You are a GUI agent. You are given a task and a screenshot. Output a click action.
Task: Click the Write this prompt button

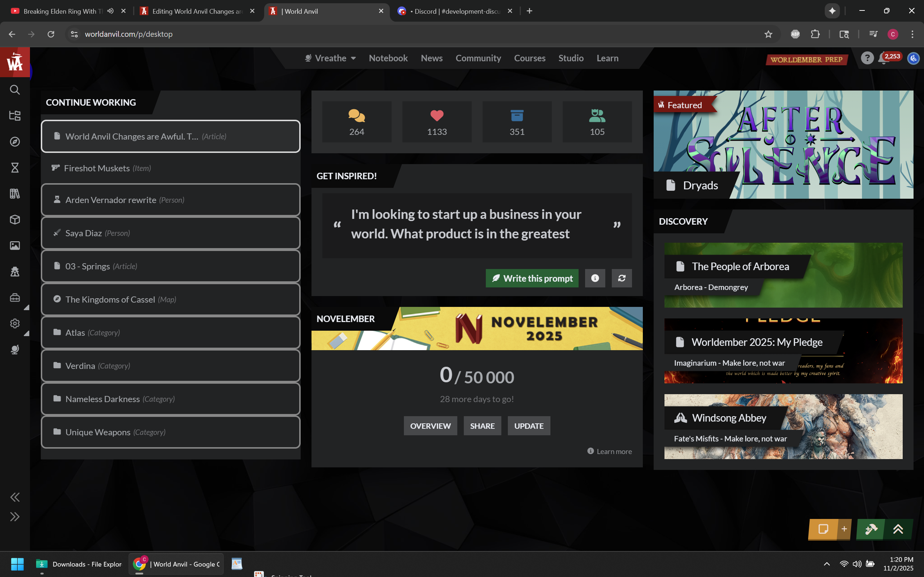pyautogui.click(x=532, y=278)
